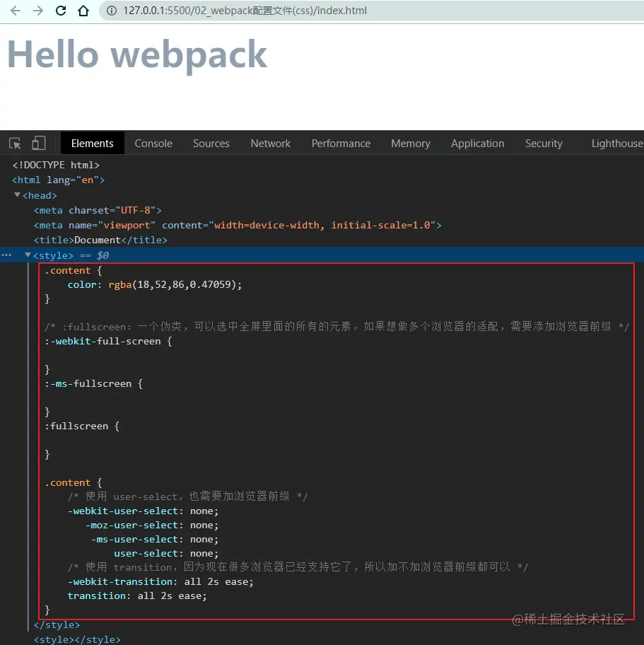
Task: Select the DOCTYPE html line
Action: click(56, 165)
